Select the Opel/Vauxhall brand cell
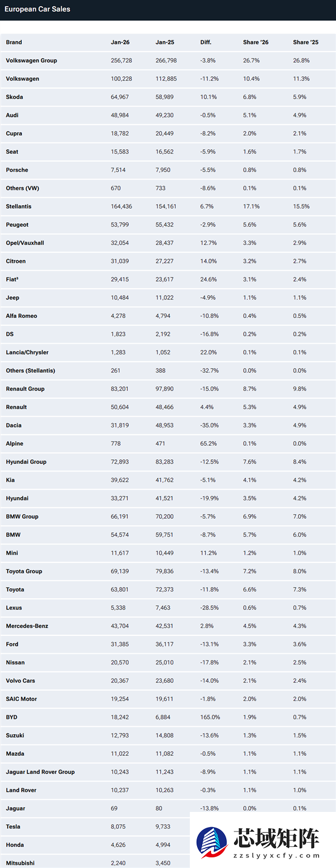336x868 pixels. [x=25, y=243]
